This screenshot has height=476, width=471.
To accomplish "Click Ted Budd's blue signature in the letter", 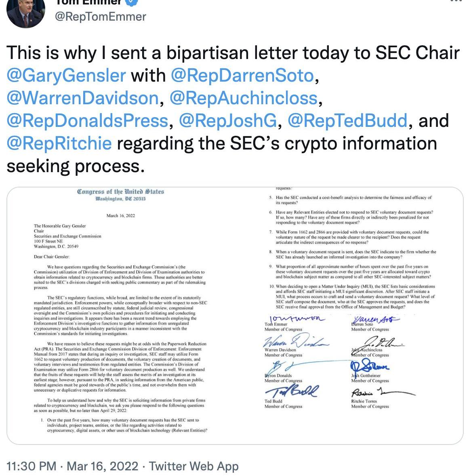I will 292,391.
